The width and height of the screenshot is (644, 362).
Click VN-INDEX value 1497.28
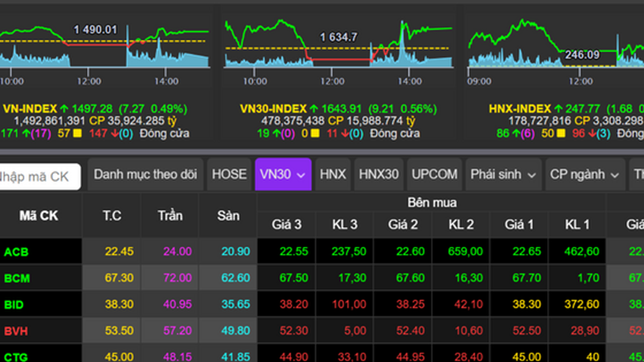(x=92, y=109)
